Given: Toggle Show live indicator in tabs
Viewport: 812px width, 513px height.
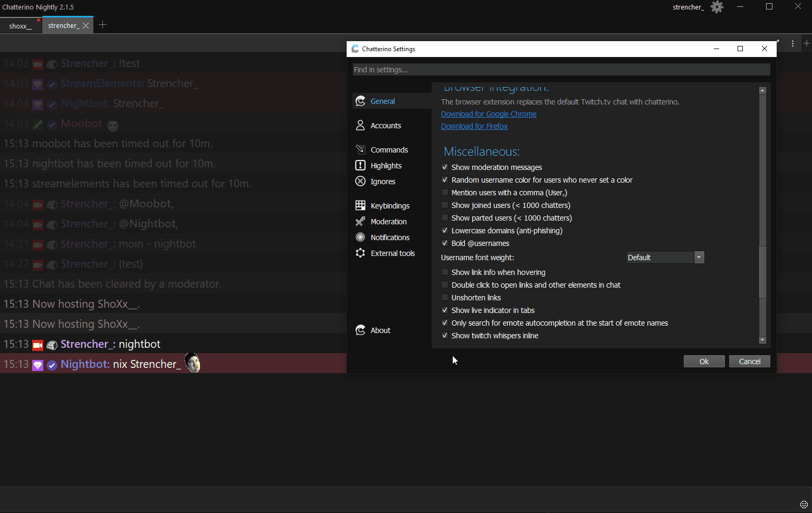Looking at the screenshot, I should (x=445, y=310).
